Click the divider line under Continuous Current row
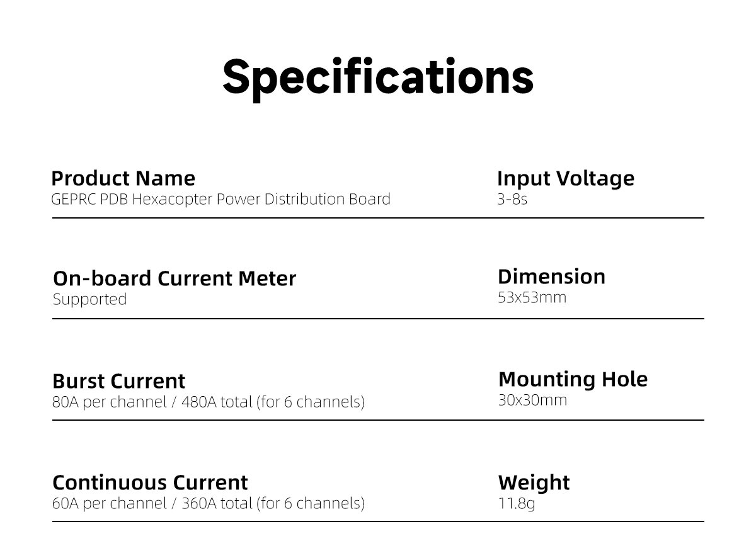This screenshot has width=756, height=553. click(x=378, y=522)
